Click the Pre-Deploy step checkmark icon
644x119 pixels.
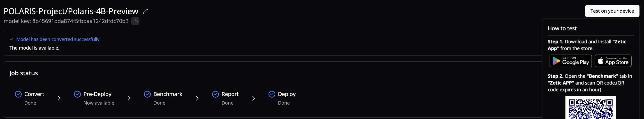[77, 94]
